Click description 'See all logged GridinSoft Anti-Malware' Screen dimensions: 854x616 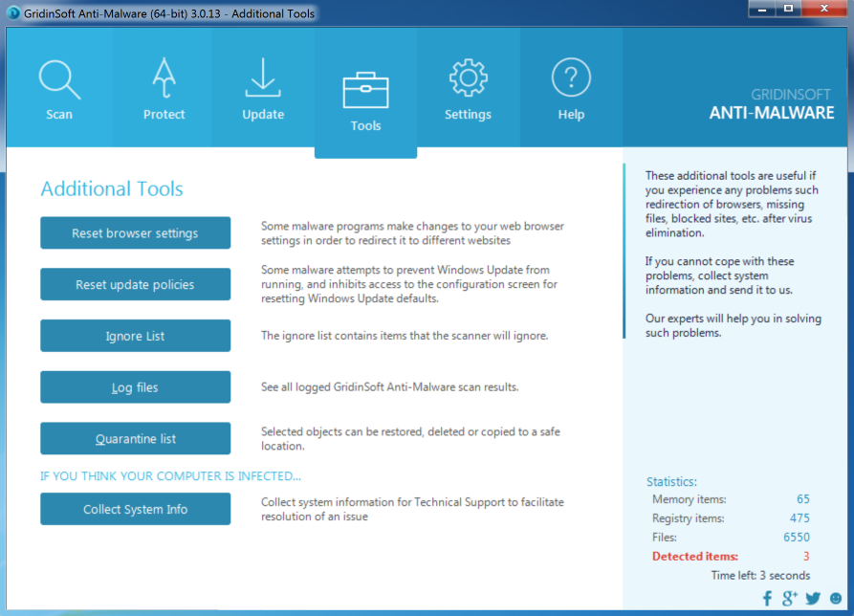(389, 387)
